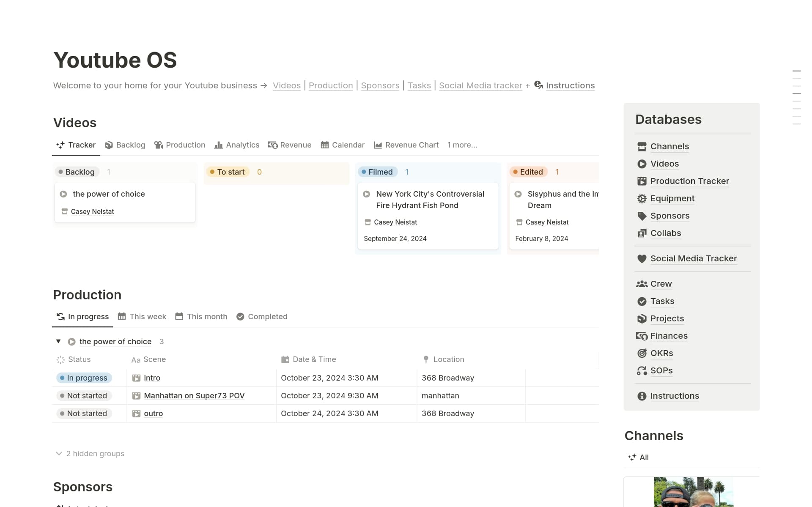812x507 pixels.
Task: Select the Channels database icon in the sidebar
Action: point(642,146)
